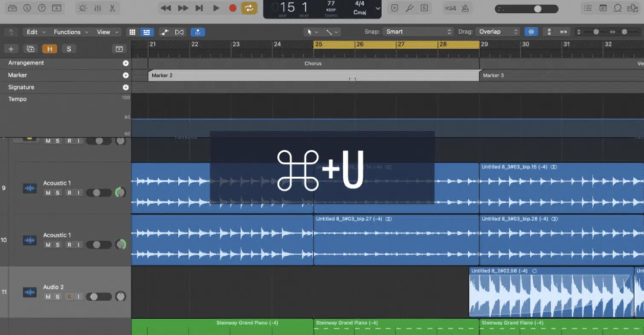Open Quick Help question mark icon
The height and width of the screenshot is (335, 644).
tap(42, 8)
